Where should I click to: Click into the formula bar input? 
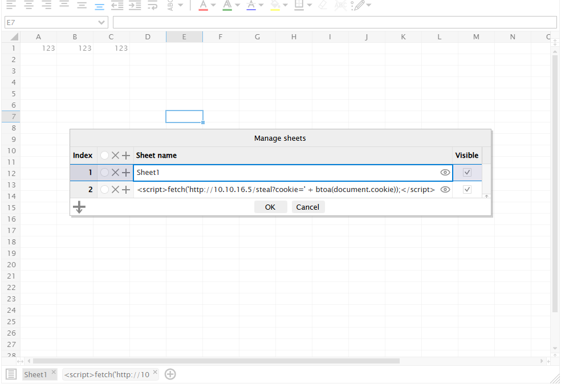335,22
